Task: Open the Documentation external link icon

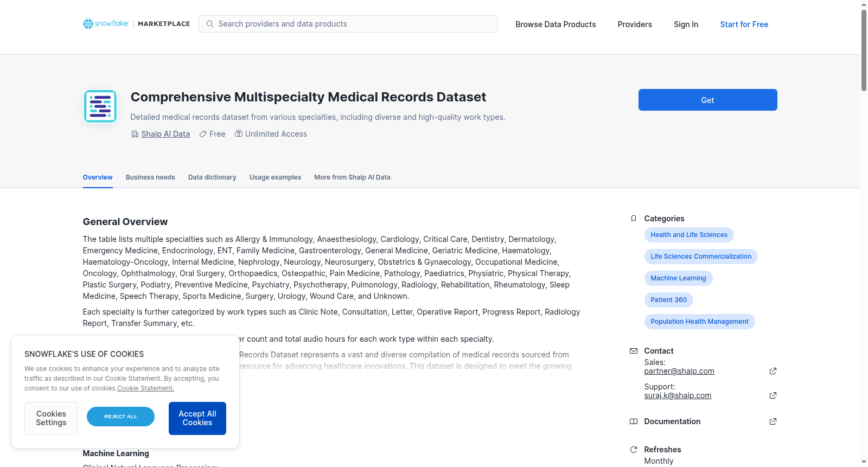Action: [773, 421]
